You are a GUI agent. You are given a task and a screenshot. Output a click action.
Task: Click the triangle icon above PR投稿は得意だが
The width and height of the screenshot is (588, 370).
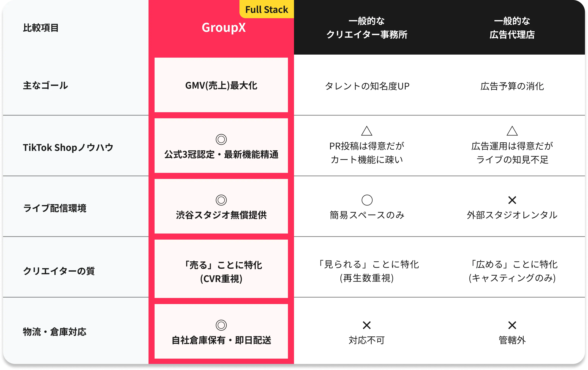tap(367, 131)
